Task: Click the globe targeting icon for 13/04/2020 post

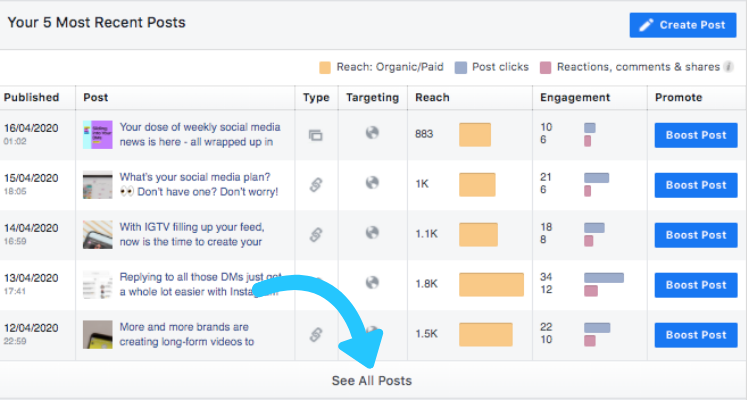Action: click(372, 282)
